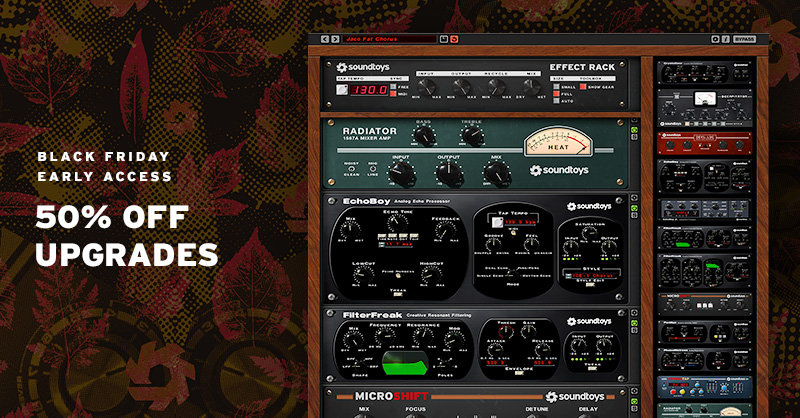This screenshot has height=418, width=800.
Task: Click the EchoBoy HighCut knob
Action: click(430, 275)
